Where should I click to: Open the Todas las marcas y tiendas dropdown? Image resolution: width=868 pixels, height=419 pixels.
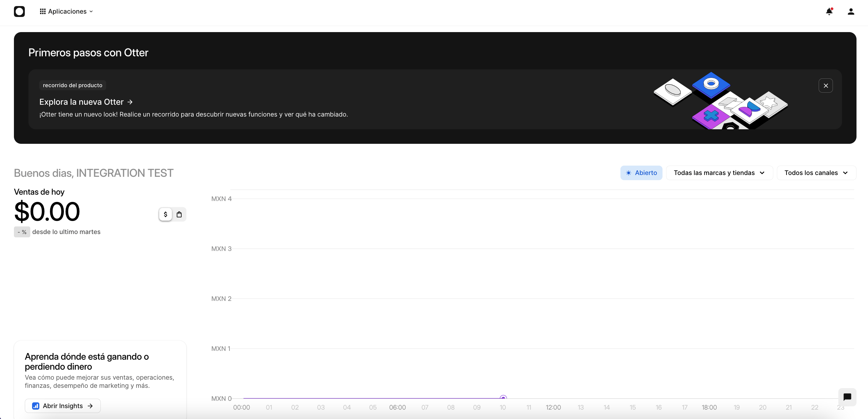(719, 173)
